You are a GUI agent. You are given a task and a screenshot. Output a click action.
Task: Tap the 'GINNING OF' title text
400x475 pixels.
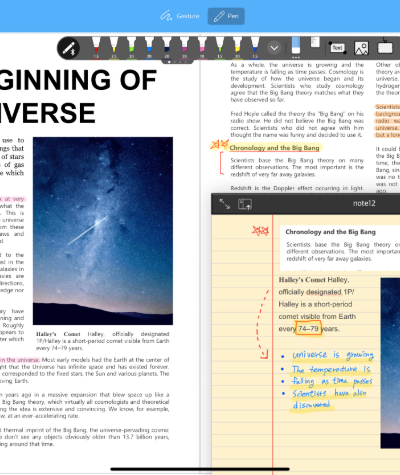[x=78, y=80]
